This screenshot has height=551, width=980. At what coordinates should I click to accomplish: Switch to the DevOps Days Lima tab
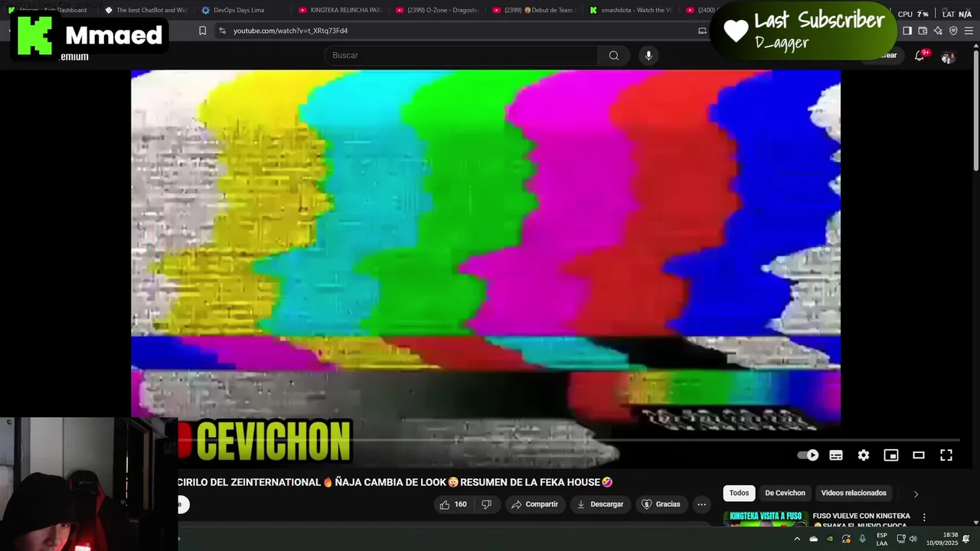point(243,10)
